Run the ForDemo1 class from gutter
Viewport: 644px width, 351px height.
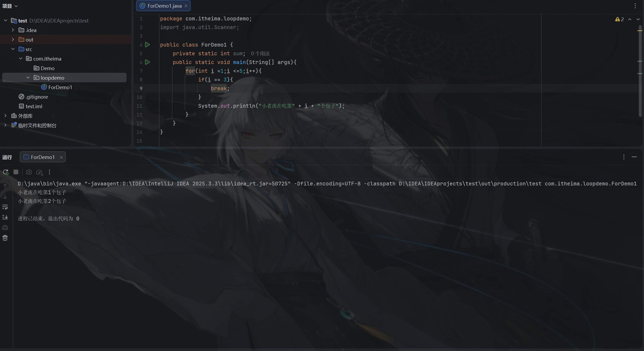(148, 45)
